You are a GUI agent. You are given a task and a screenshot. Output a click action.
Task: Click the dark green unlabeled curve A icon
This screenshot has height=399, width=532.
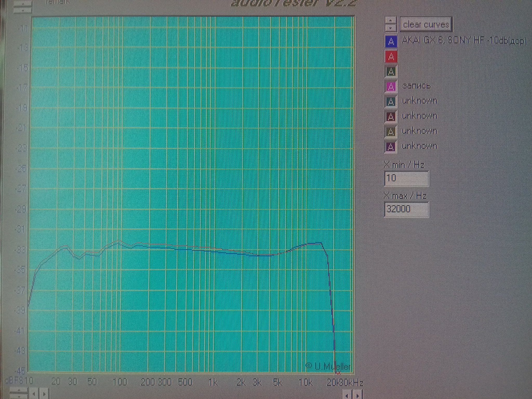point(391,72)
